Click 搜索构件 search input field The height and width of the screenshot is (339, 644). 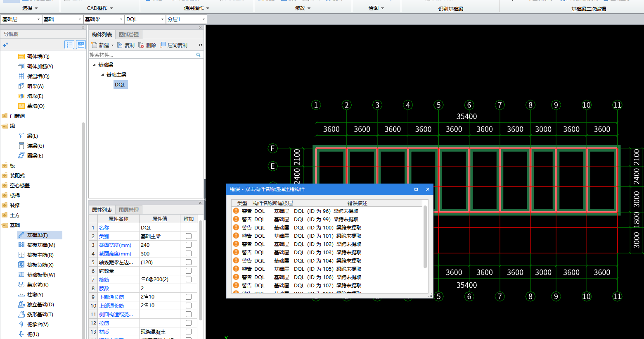142,55
